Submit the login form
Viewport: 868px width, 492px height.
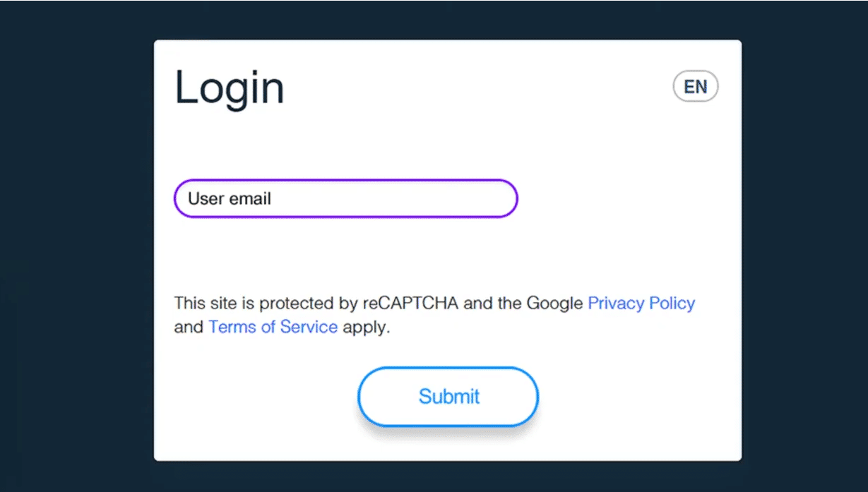click(448, 397)
